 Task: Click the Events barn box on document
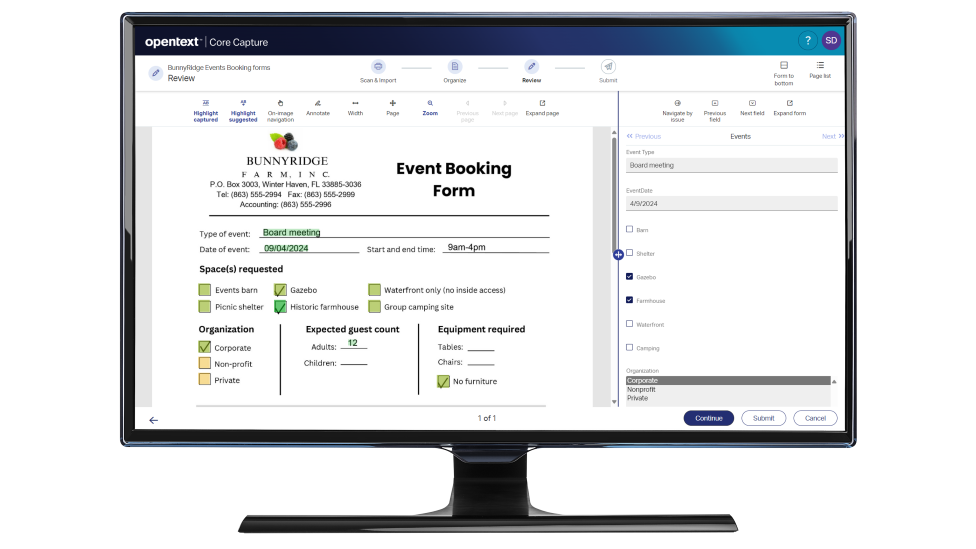205,289
